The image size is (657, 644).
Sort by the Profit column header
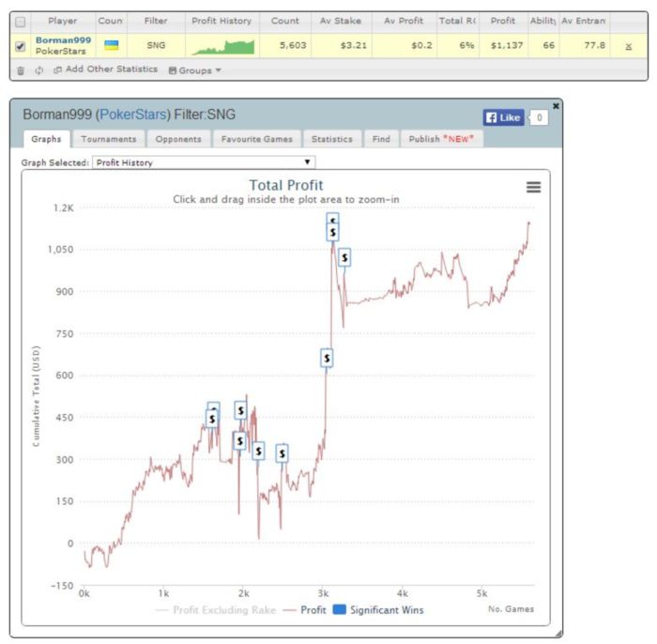(503, 21)
